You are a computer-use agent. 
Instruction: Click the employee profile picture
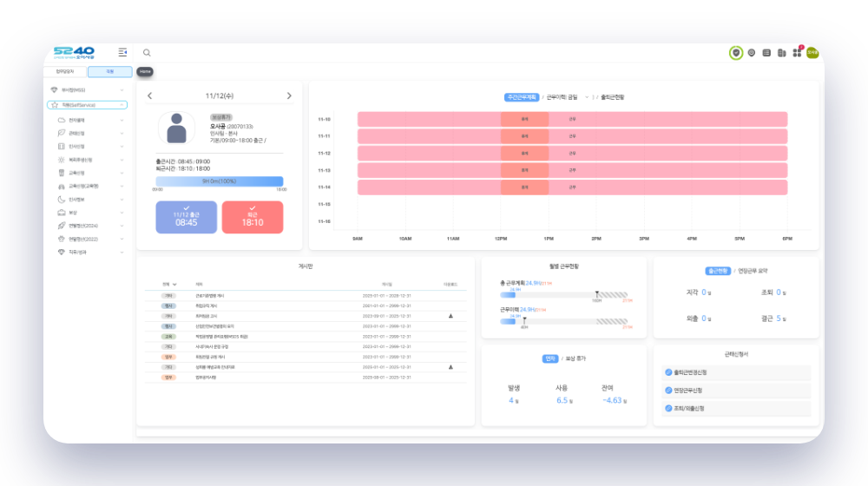[176, 128]
